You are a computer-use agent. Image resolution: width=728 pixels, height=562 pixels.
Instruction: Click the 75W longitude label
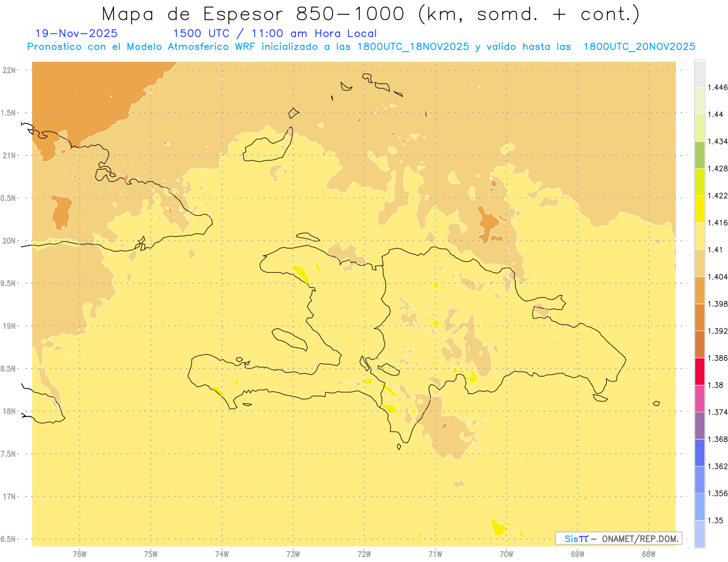[x=150, y=554]
